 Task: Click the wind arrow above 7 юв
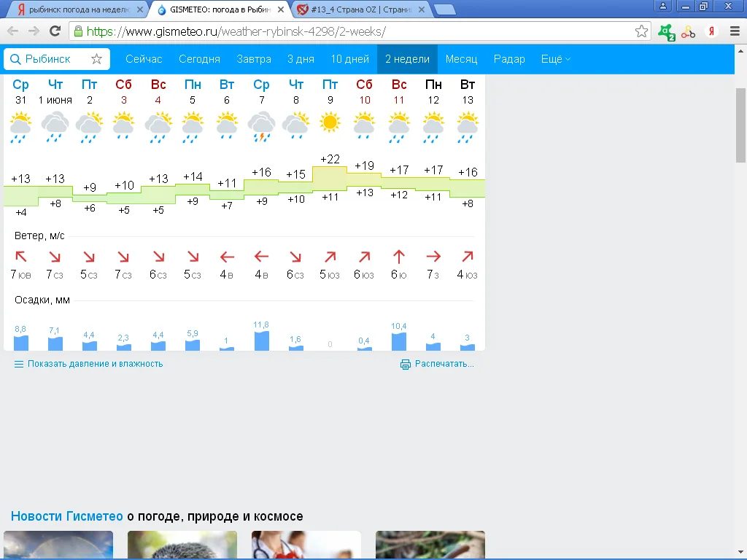21,257
